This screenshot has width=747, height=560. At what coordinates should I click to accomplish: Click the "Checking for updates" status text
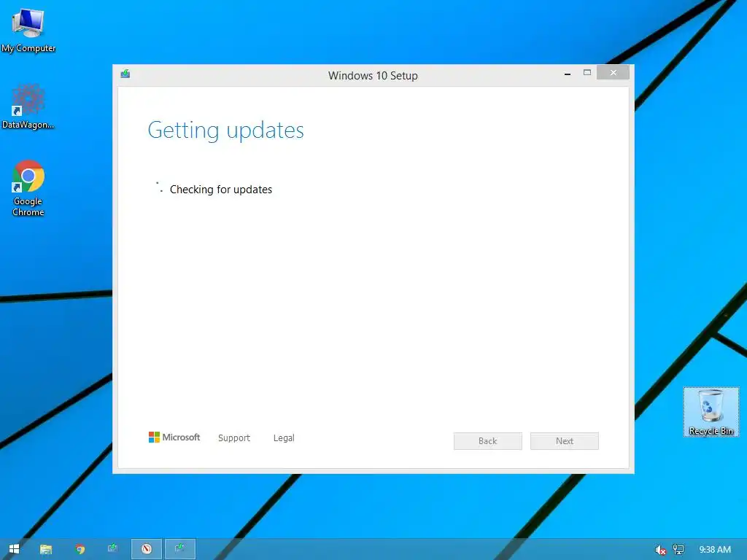221,190
